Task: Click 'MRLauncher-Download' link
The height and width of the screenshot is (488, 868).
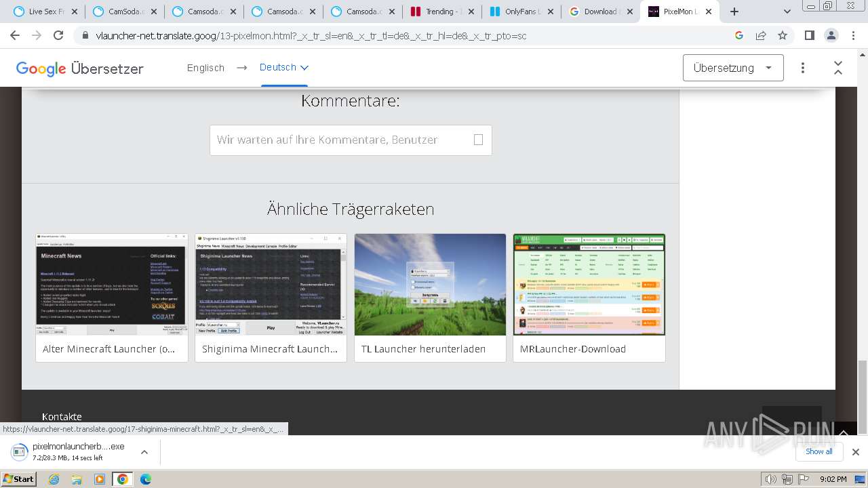Action: point(573,349)
